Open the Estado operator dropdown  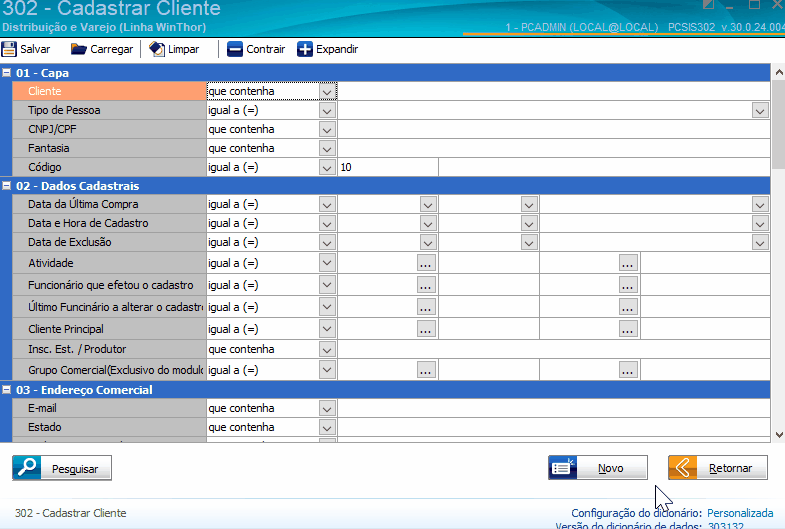coord(327,427)
